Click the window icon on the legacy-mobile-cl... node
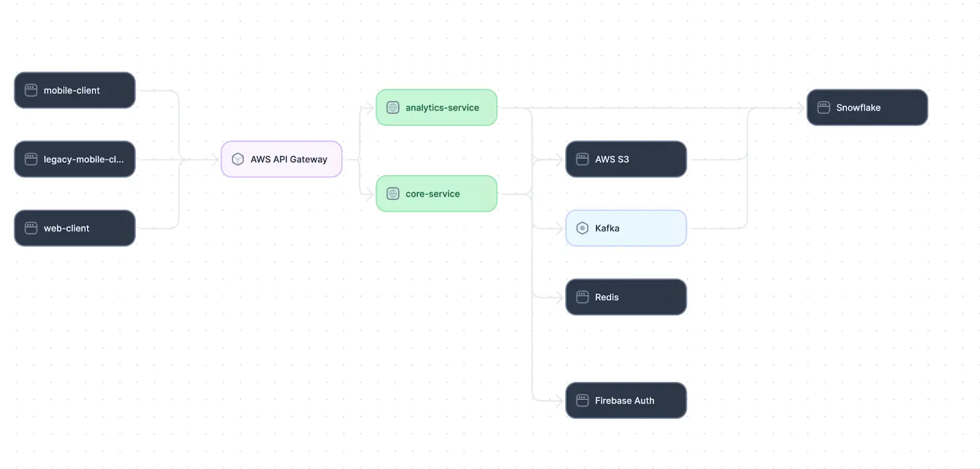Image resolution: width=980 pixels, height=469 pixels. click(31, 159)
